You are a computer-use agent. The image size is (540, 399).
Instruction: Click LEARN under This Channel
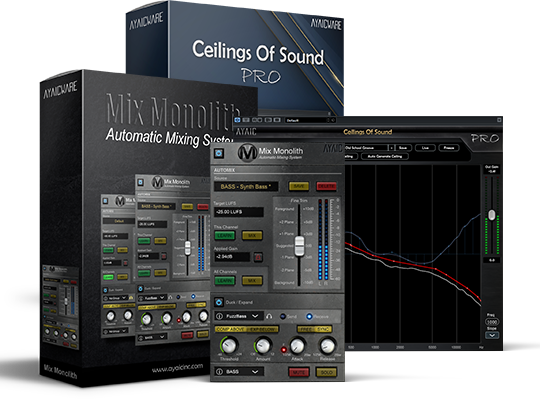[x=225, y=235]
